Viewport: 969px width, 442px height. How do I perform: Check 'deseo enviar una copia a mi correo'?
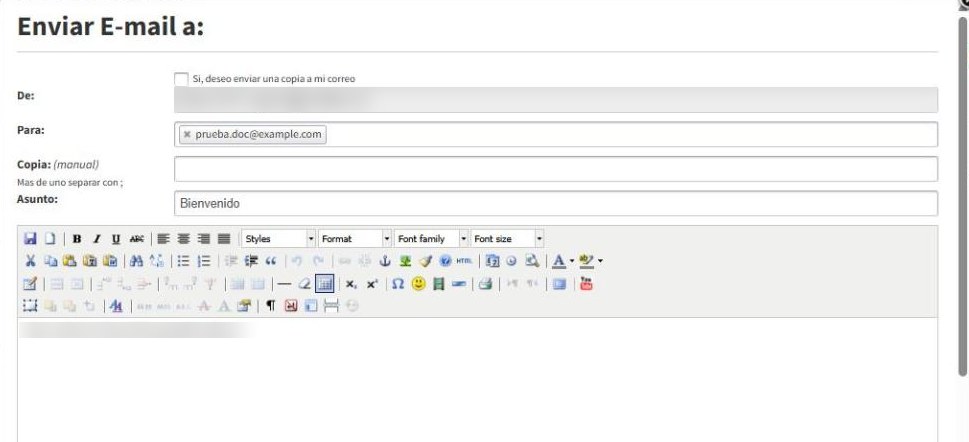(x=181, y=79)
